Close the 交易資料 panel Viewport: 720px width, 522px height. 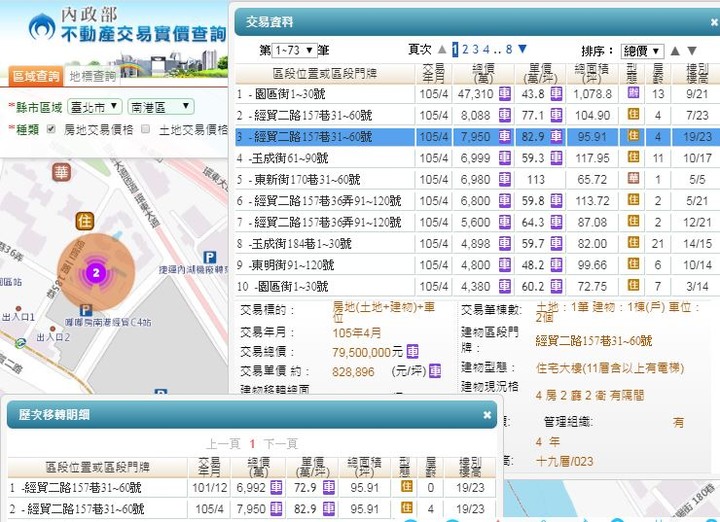pyautogui.click(x=714, y=22)
